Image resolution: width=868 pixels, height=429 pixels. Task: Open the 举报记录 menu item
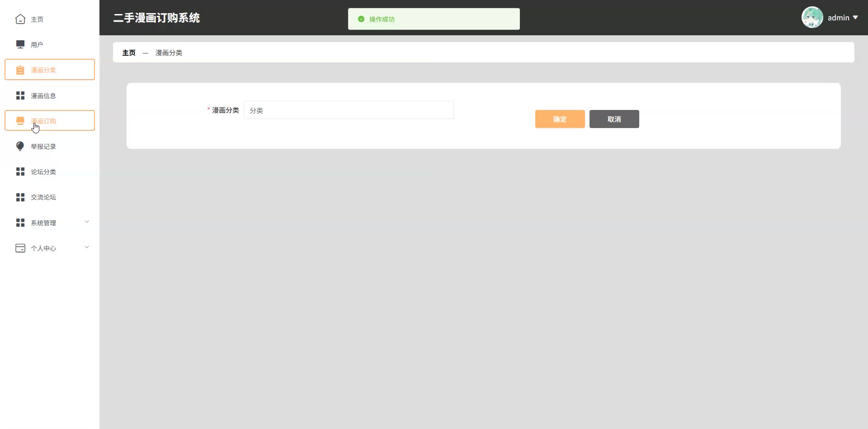tap(50, 146)
